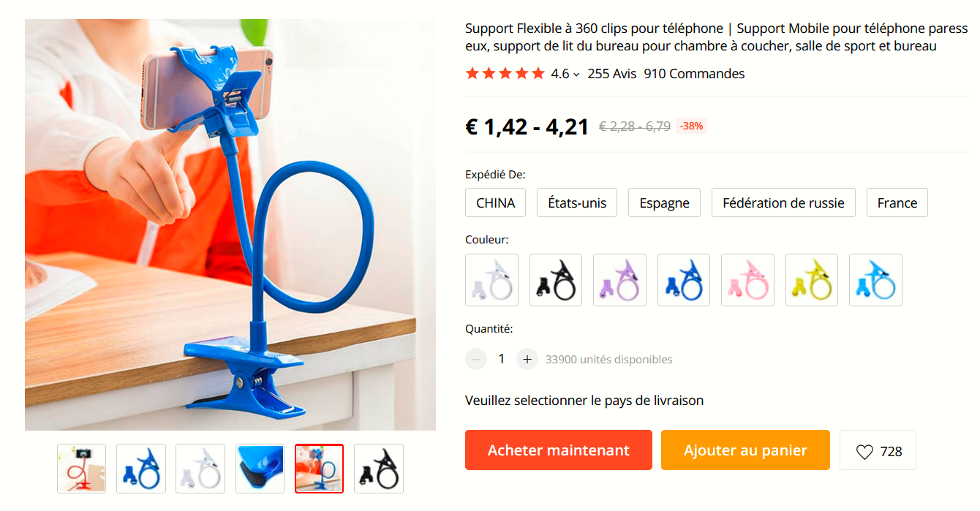Pick the pink holder color

point(747,280)
